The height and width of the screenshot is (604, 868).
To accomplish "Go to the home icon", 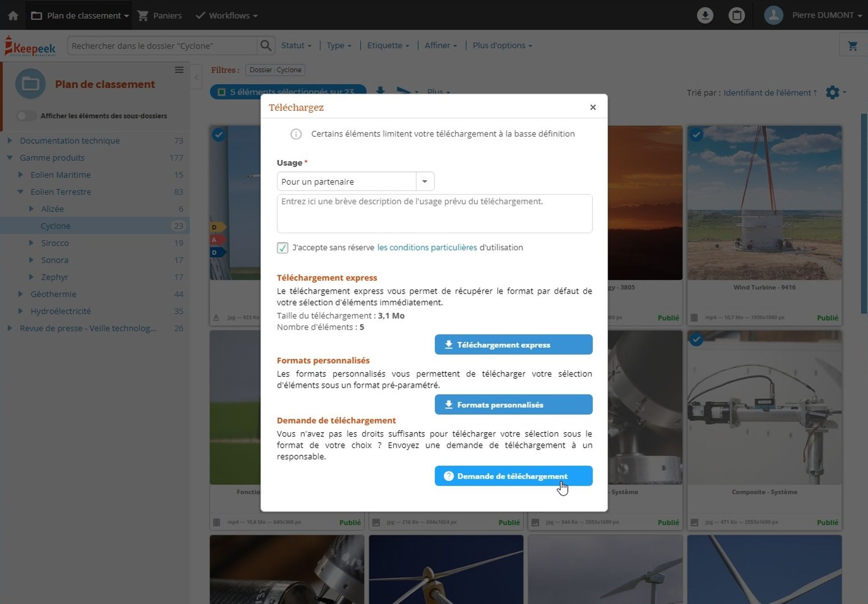I will pos(13,16).
